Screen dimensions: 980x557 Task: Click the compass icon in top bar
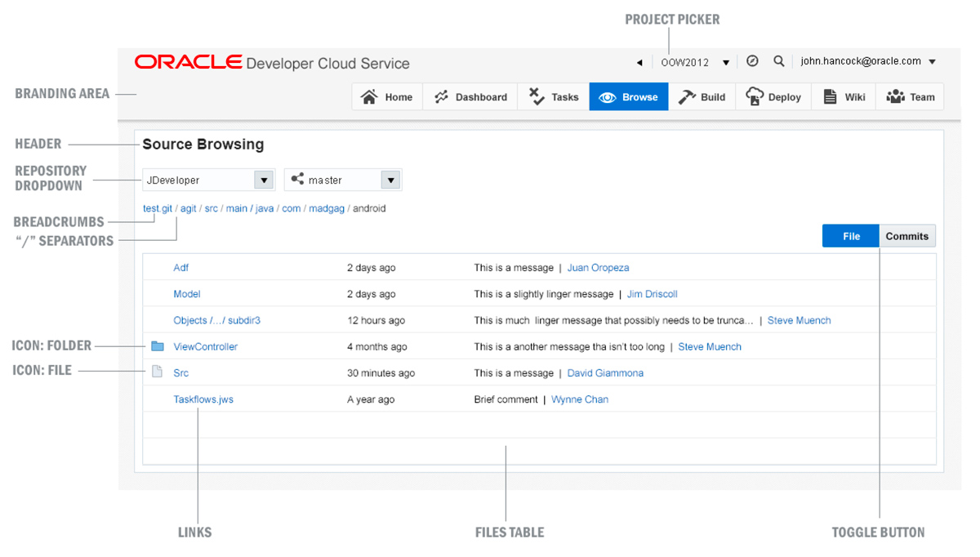[x=752, y=61]
